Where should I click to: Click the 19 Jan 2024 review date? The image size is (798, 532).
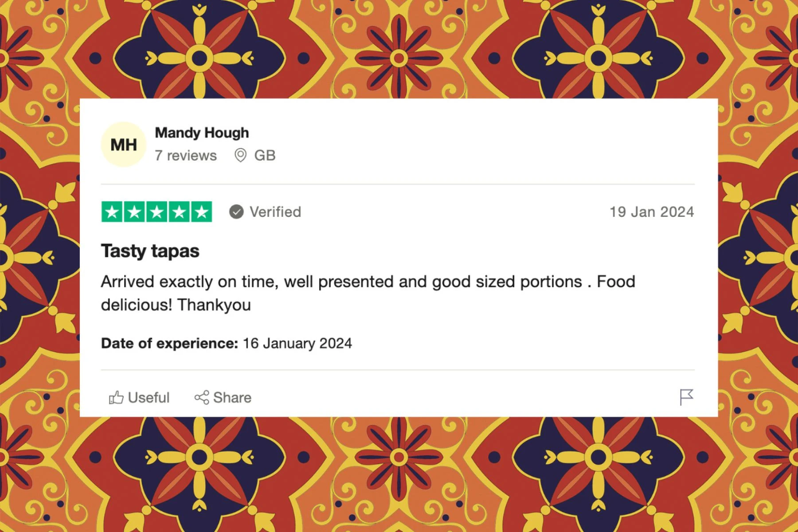click(x=652, y=212)
